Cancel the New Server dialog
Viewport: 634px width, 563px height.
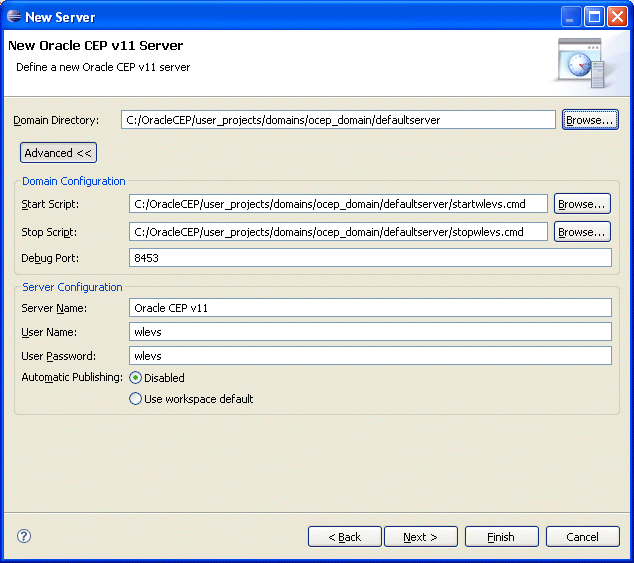pyautogui.click(x=582, y=537)
